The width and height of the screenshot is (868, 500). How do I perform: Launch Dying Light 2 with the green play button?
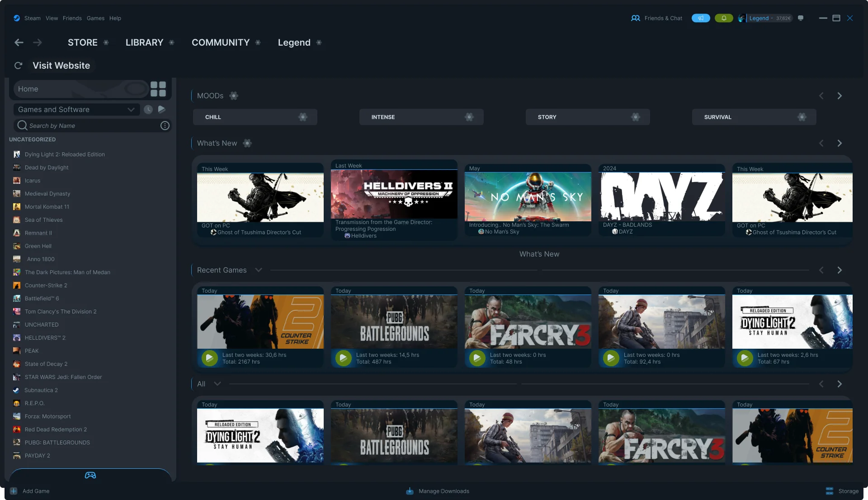(745, 358)
